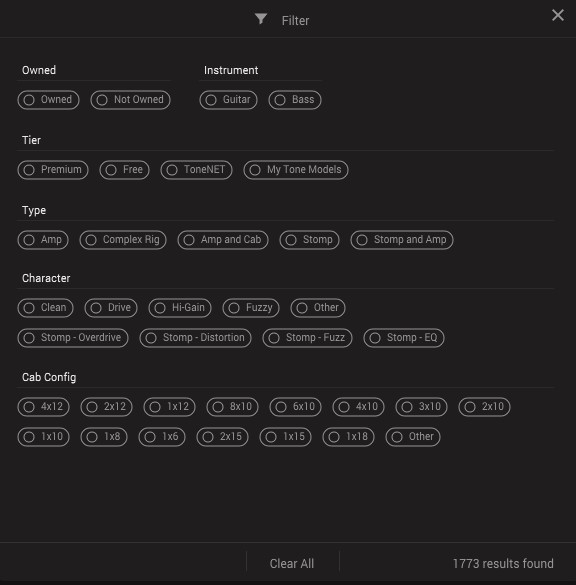This screenshot has height=585, width=576.
Task: Select Other in the Cab Config section
Action: pyautogui.click(x=413, y=437)
